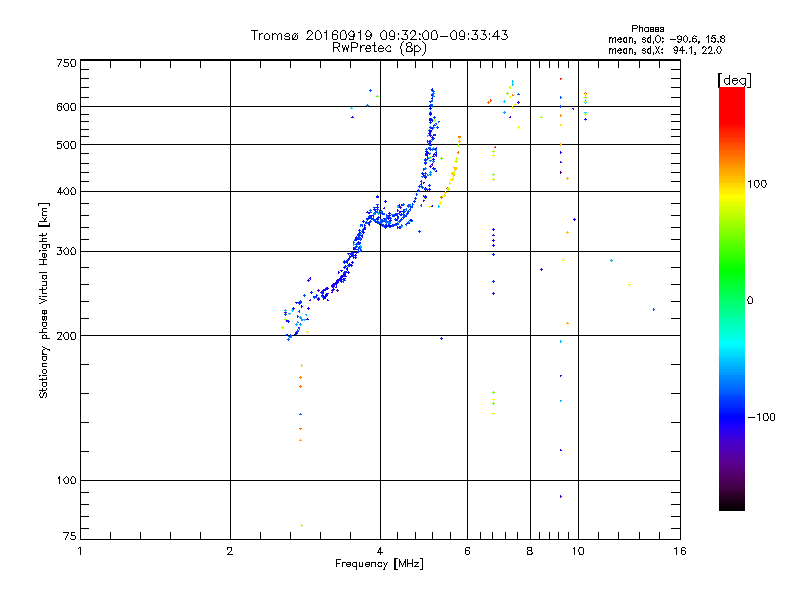The height and width of the screenshot is (600, 800).
Task: Click the '[deg]' colorbar unit label
Action: (x=734, y=80)
